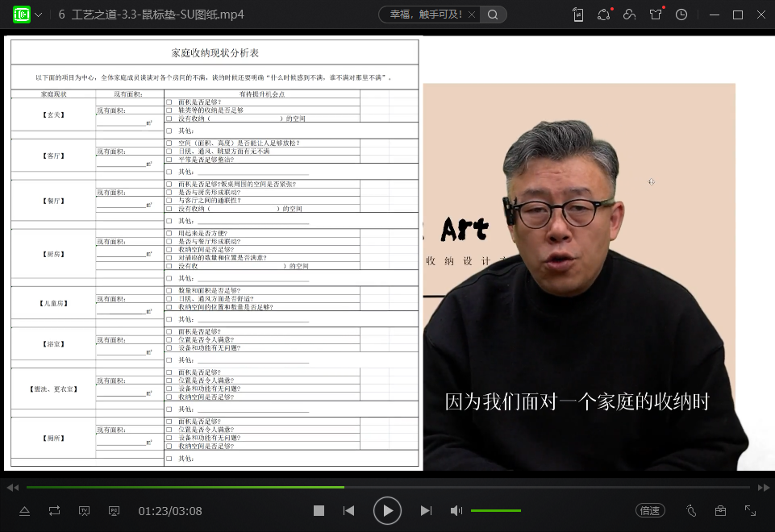Viewport: 775px width, 532px height.
Task: Open the toolbox icon in bottom bar
Action: click(x=720, y=510)
